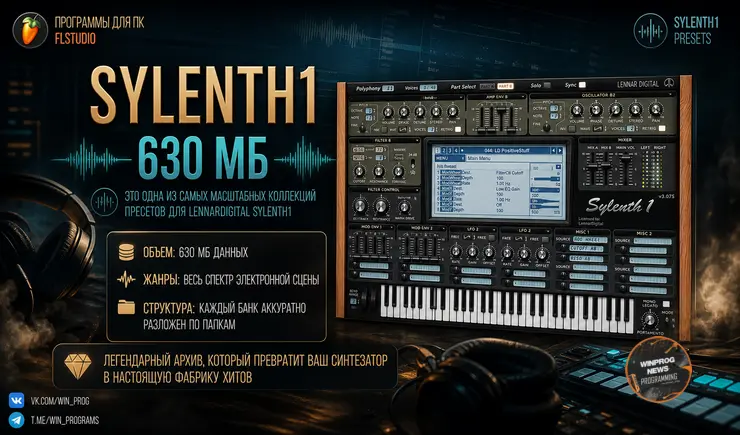The width and height of the screenshot is (740, 435).
Task: Click the diamond icon in bottom banner
Action: pyautogui.click(x=78, y=366)
